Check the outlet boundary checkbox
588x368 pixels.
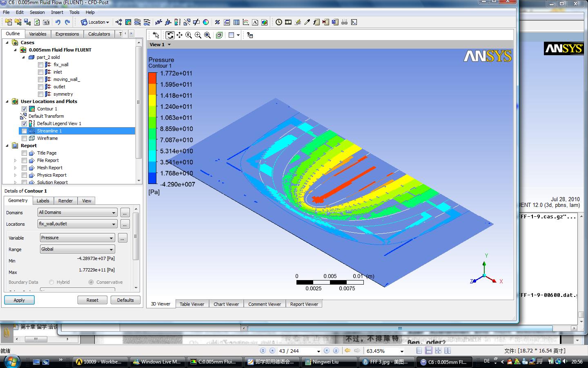click(x=40, y=87)
